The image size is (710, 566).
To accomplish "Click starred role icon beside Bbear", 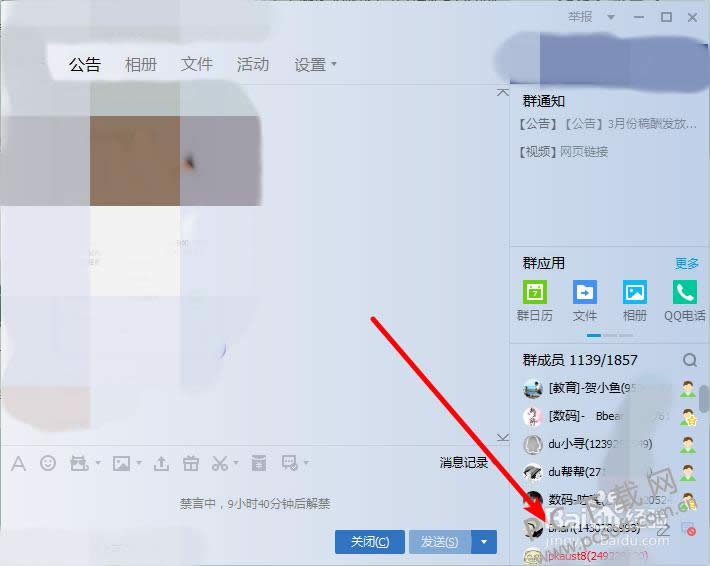I will click(x=688, y=417).
